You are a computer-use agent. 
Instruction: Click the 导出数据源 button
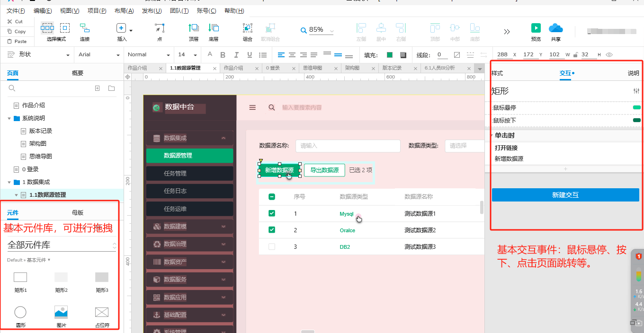[324, 170]
